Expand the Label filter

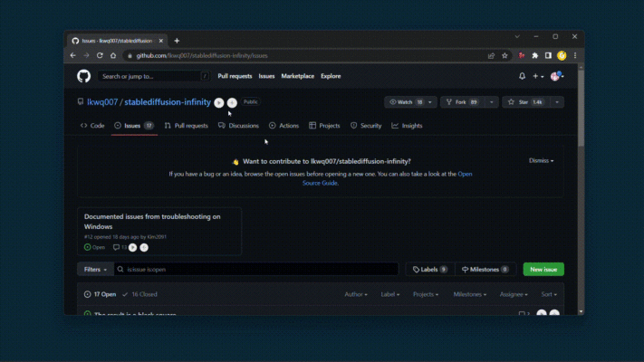[389, 294]
